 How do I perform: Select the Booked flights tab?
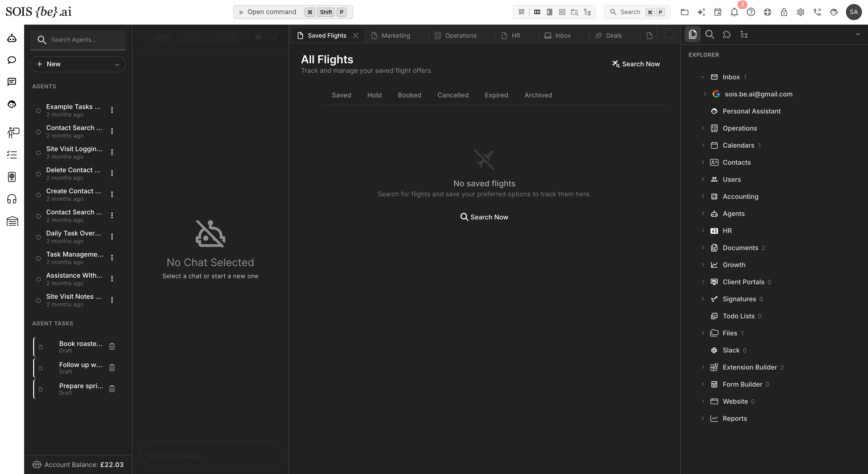point(409,95)
